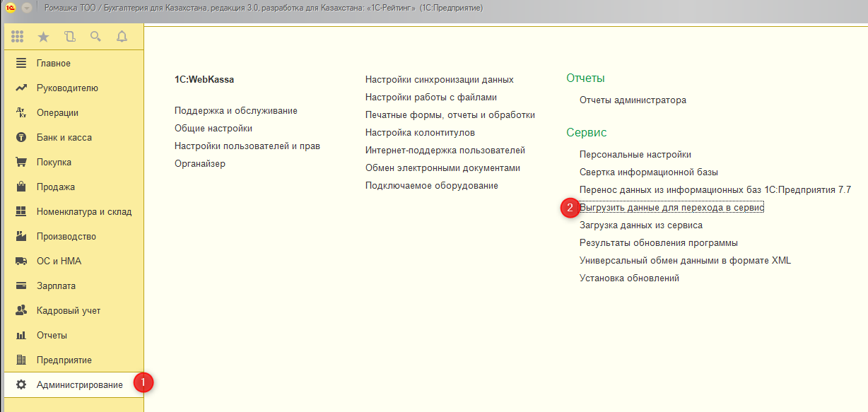Click Отчеты администратора link
The height and width of the screenshot is (412, 868).
coord(633,100)
